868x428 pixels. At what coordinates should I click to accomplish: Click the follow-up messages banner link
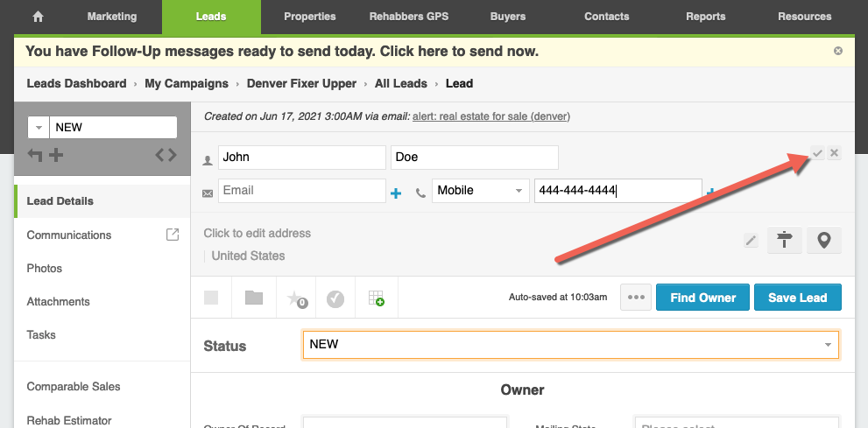click(282, 52)
